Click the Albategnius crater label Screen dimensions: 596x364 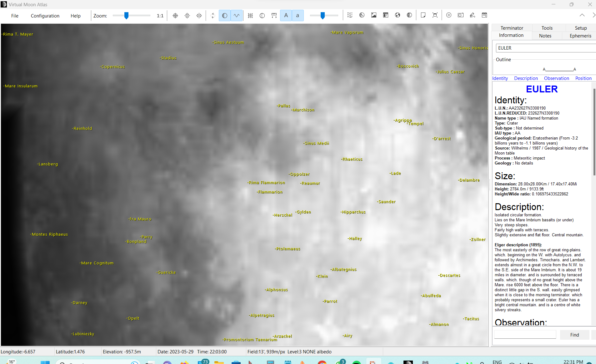pyautogui.click(x=344, y=269)
